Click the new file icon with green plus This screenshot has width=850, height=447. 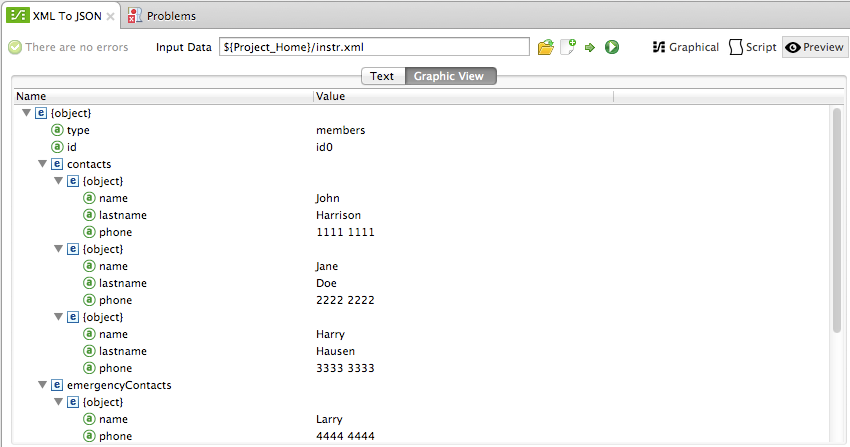pos(568,47)
